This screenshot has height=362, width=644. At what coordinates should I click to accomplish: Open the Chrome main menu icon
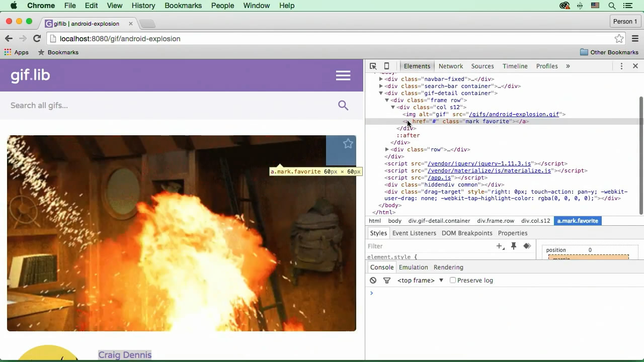tap(635, 39)
